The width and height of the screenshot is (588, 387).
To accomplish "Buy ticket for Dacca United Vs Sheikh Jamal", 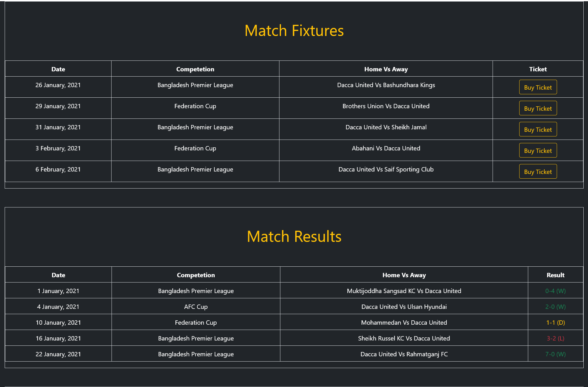I will (x=538, y=129).
